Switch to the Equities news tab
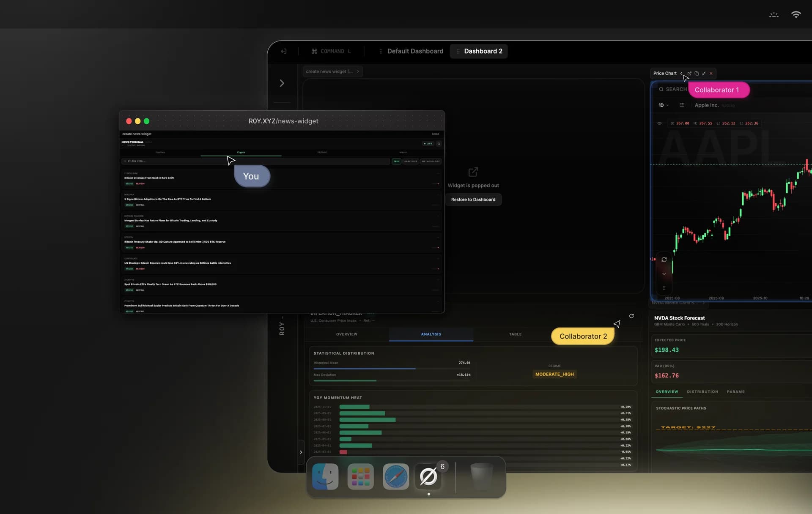Image resolution: width=812 pixels, height=514 pixels. (x=160, y=152)
